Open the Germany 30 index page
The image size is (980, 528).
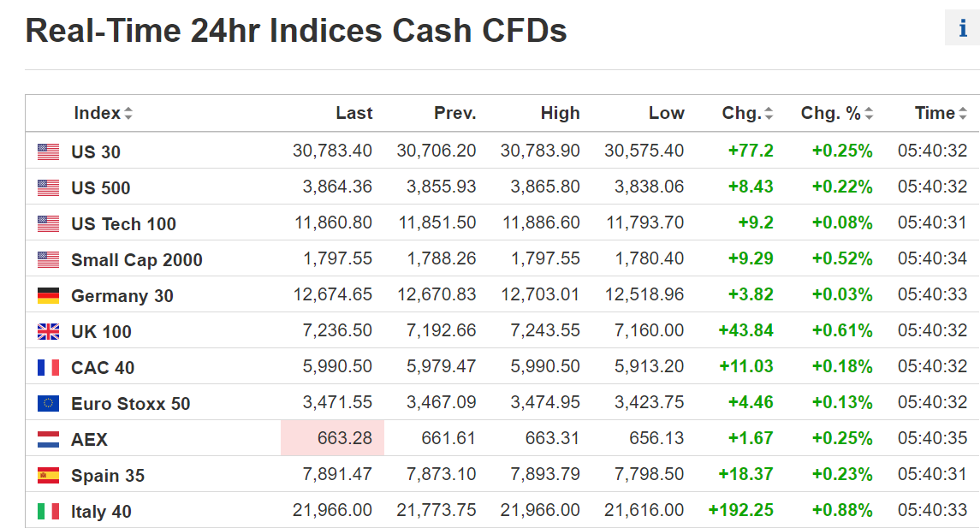(x=122, y=296)
